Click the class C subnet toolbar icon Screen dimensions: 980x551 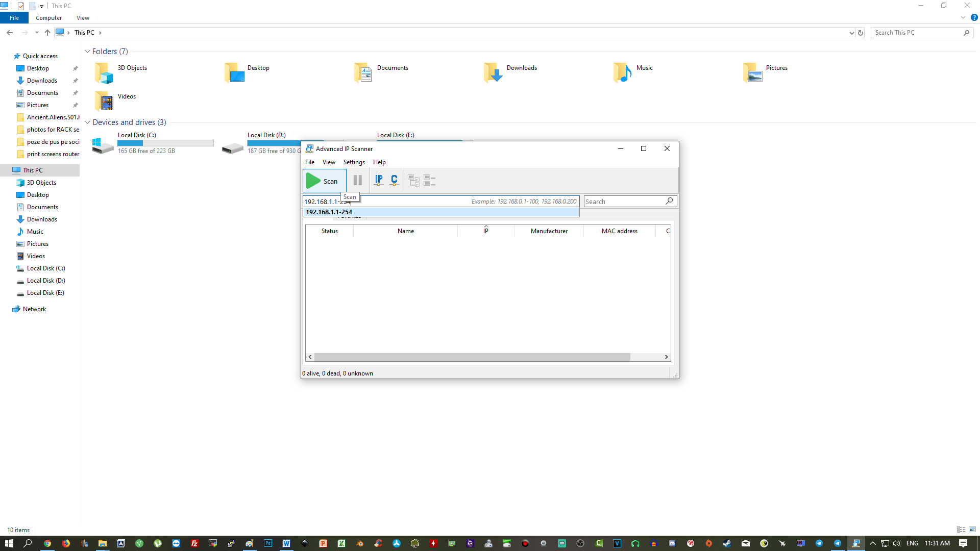coord(395,180)
